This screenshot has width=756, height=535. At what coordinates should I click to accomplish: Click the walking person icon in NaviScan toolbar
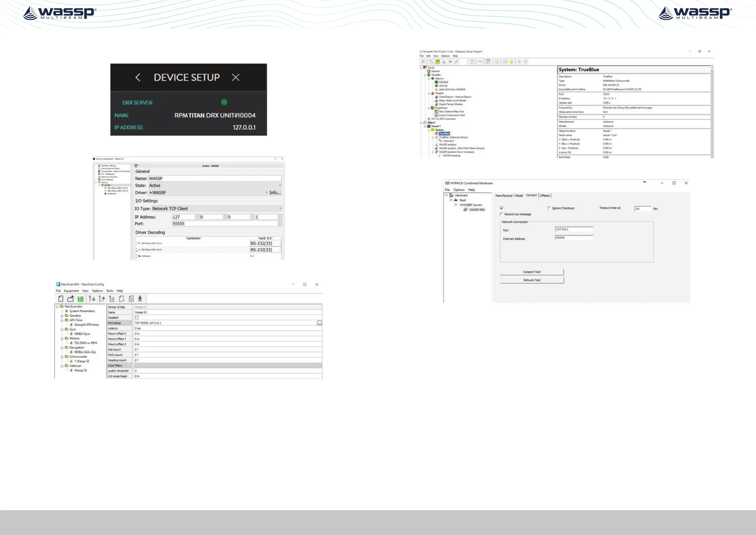pyautogui.click(x=140, y=299)
